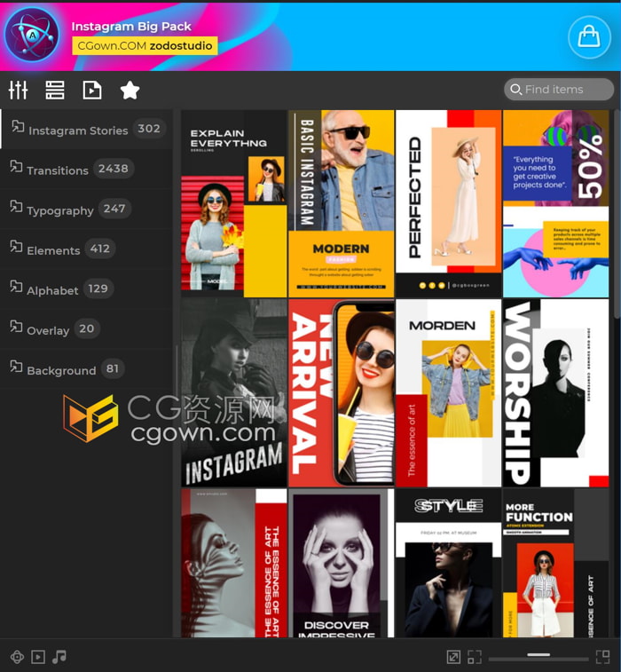
Task: Click the Find items search field
Action: click(x=563, y=90)
